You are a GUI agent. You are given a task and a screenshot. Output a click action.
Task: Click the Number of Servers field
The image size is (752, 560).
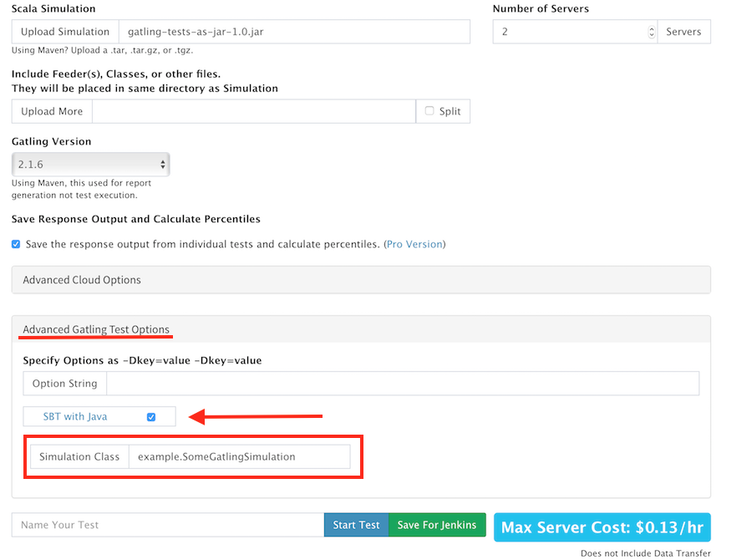pos(575,32)
